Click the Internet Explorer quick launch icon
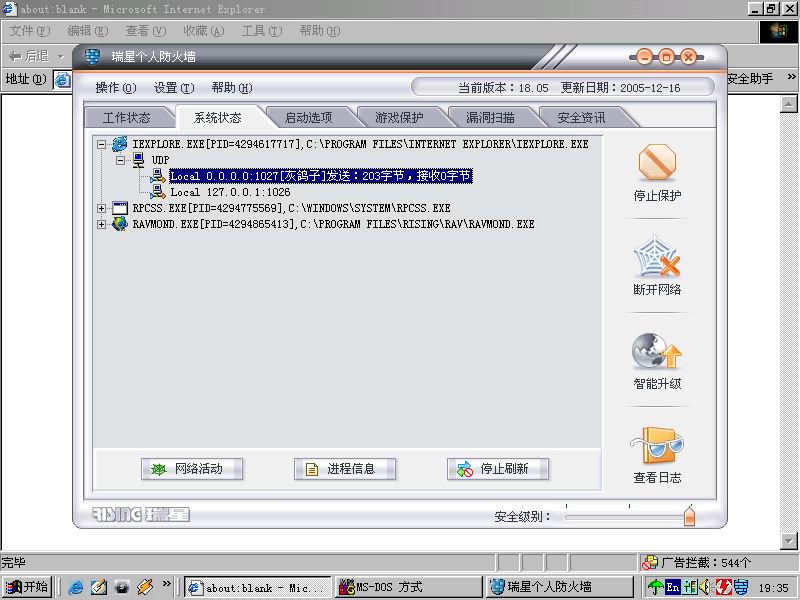 pyautogui.click(x=76, y=587)
